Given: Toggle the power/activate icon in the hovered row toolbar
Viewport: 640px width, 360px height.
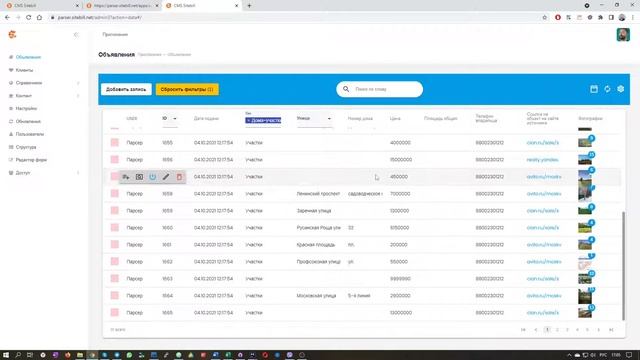Looking at the screenshot, I should (153, 177).
